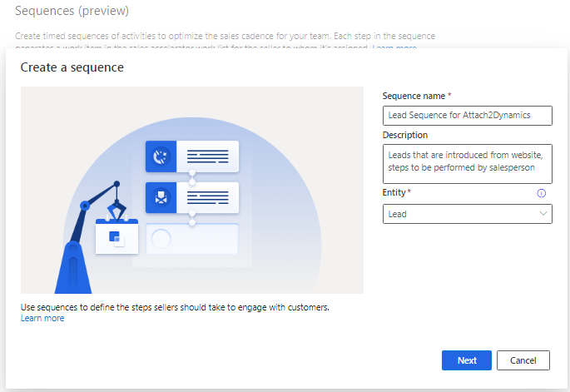Viewport: 570px width, 392px height.
Task: Open Learn more link in page header text
Action: [394, 47]
